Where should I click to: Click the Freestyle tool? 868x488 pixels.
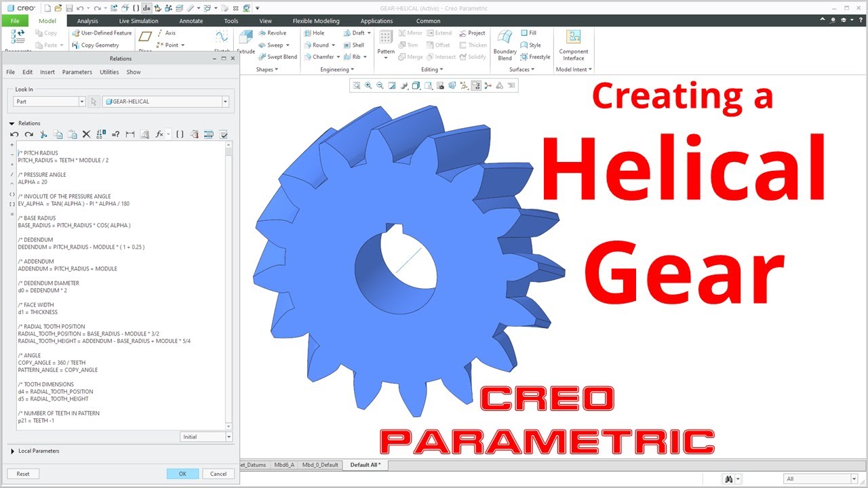tap(536, 57)
